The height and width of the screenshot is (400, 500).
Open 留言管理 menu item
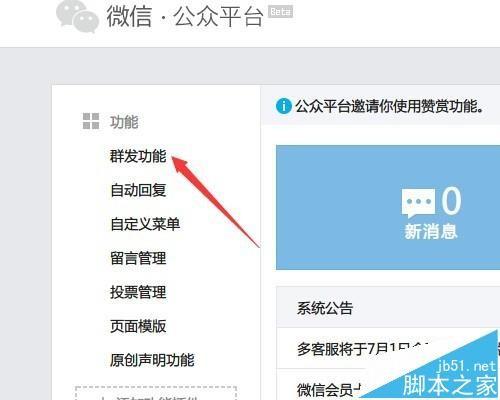tap(138, 258)
